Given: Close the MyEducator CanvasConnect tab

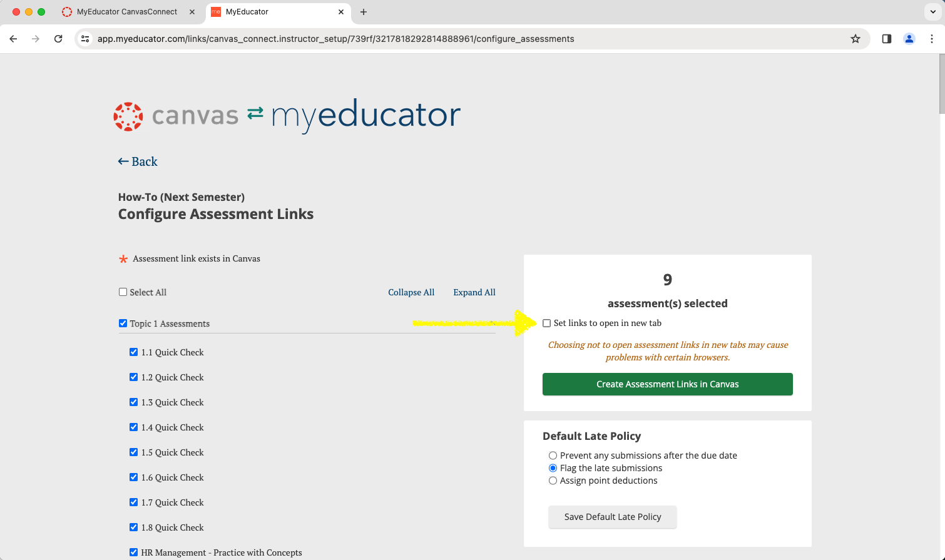Looking at the screenshot, I should click(192, 12).
